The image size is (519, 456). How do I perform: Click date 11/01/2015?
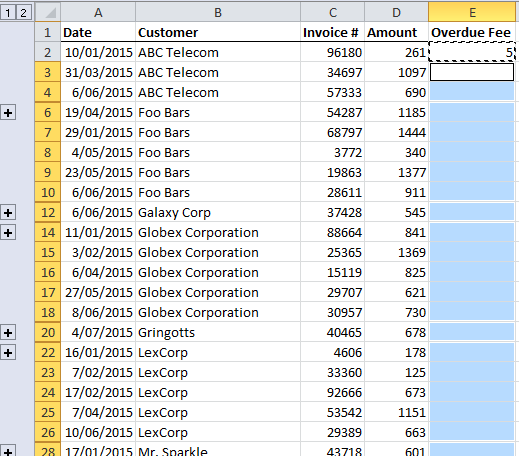click(98, 232)
